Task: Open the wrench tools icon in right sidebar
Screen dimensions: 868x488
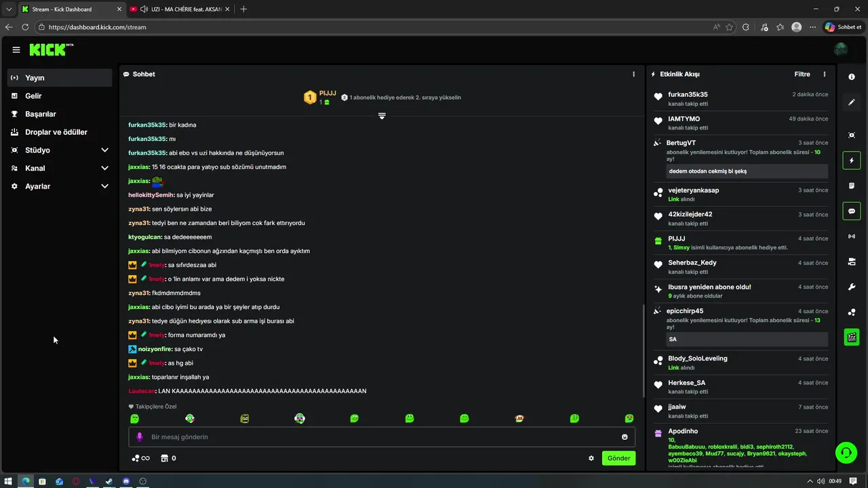Action: point(852,287)
